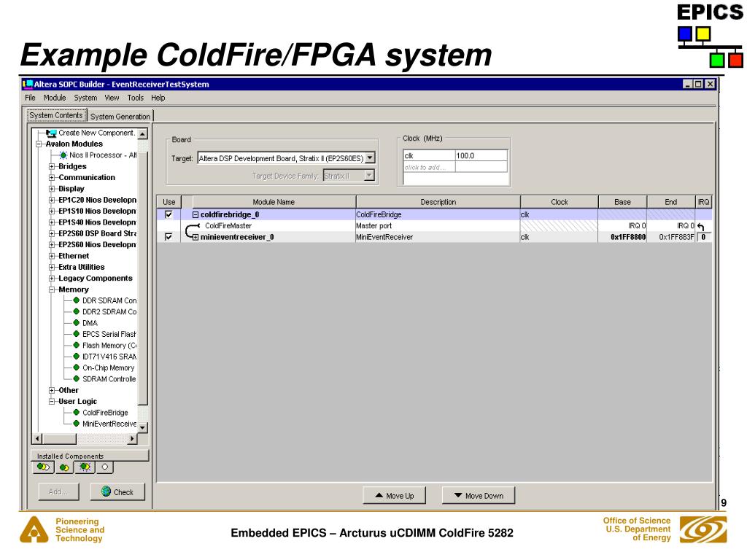Click the Module Name column header
The width and height of the screenshot is (747, 560).
tap(274, 202)
